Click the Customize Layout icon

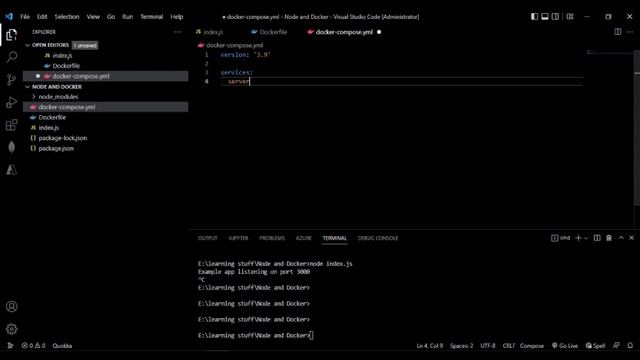click(x=570, y=16)
